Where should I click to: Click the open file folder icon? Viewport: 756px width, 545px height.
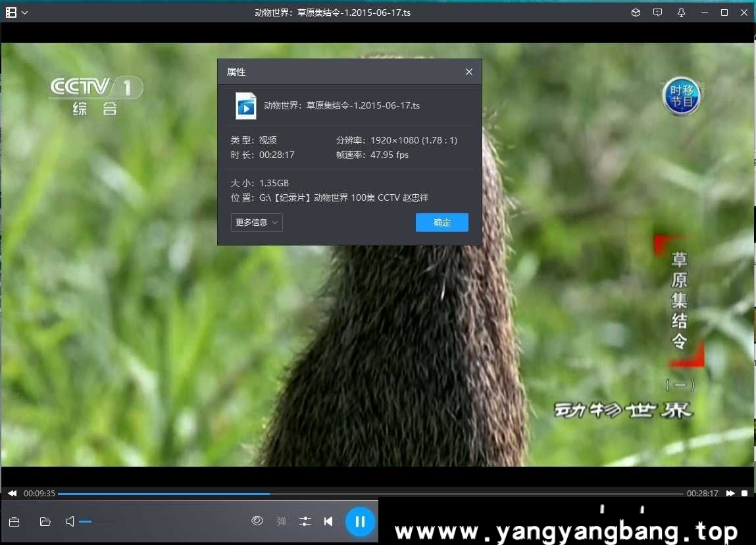pyautogui.click(x=44, y=521)
